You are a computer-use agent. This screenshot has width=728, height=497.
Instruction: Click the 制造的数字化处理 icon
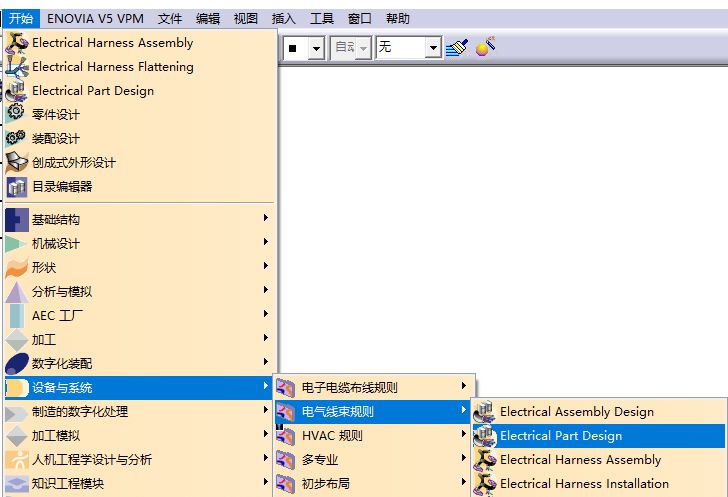[17, 412]
